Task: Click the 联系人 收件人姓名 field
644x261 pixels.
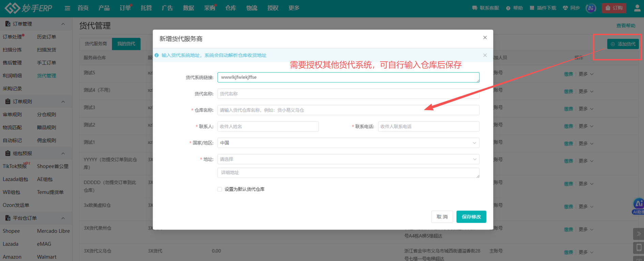Action: pos(268,127)
